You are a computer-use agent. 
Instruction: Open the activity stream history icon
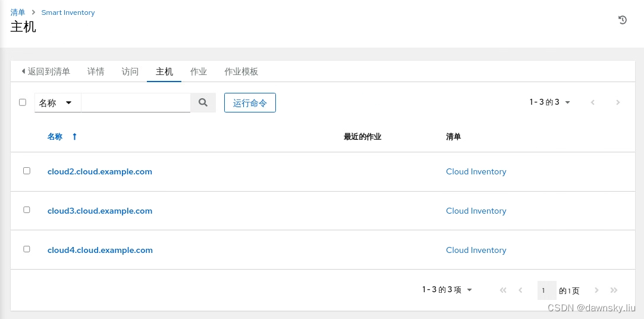click(x=623, y=20)
